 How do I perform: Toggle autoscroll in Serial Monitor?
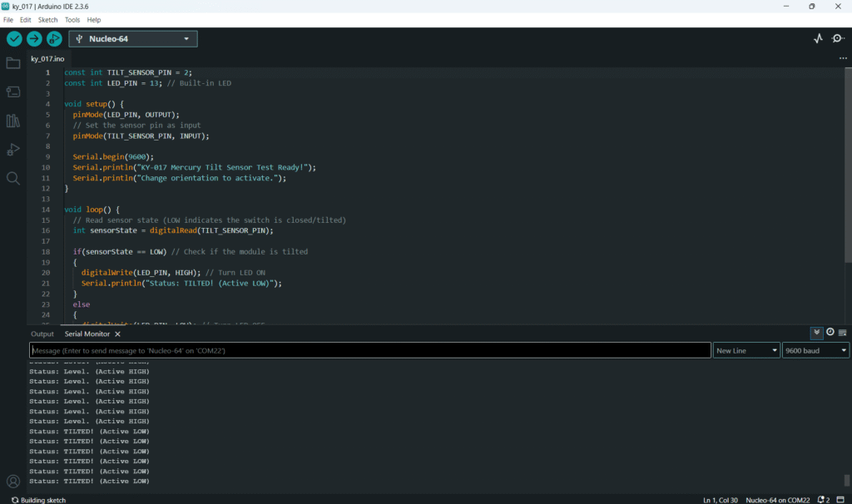pyautogui.click(x=817, y=333)
